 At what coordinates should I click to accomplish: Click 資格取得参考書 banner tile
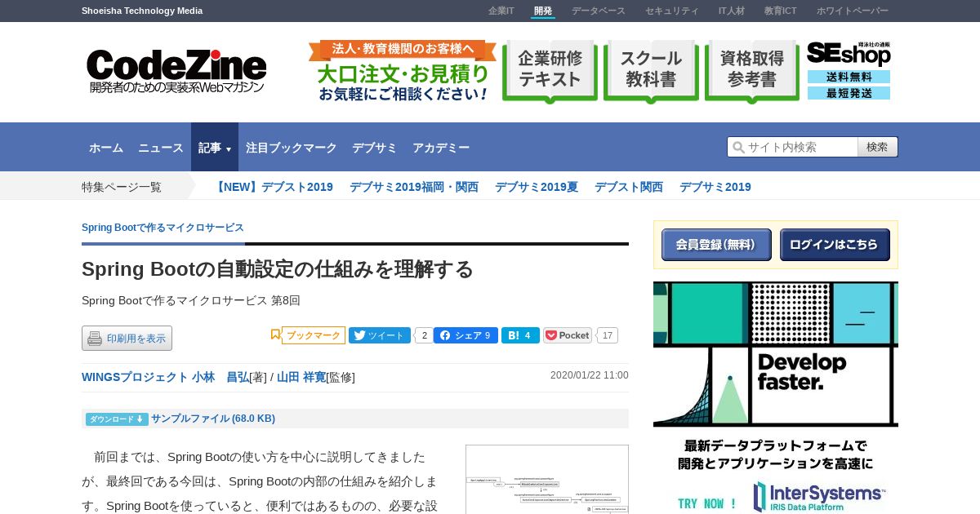pyautogui.click(x=751, y=72)
